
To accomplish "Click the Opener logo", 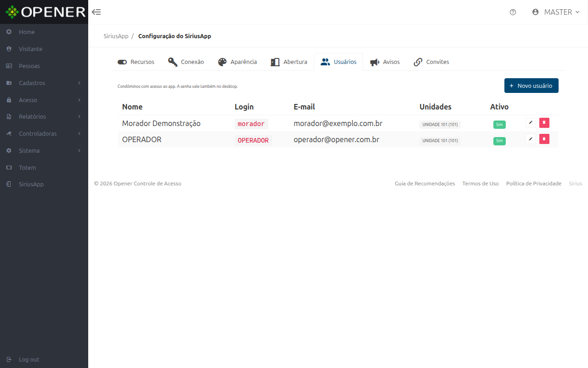I will [x=45, y=12].
